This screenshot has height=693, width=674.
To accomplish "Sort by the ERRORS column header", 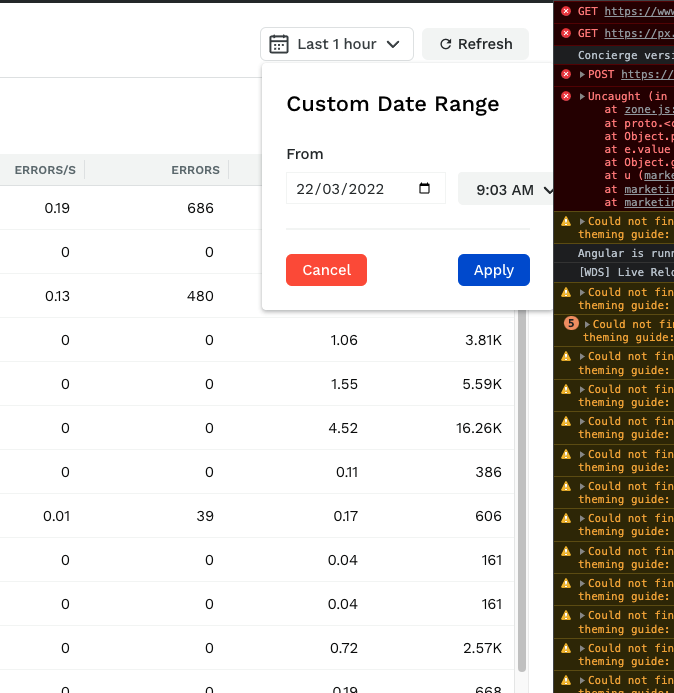I will coord(195,170).
